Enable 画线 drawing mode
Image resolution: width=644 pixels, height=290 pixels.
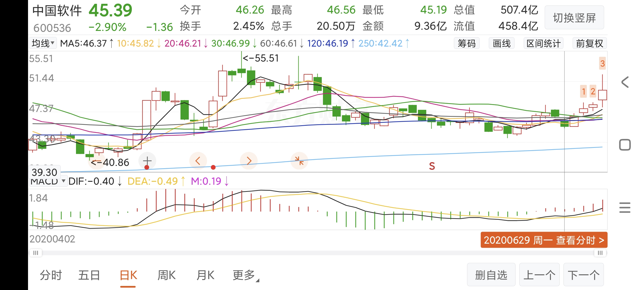pyautogui.click(x=502, y=43)
